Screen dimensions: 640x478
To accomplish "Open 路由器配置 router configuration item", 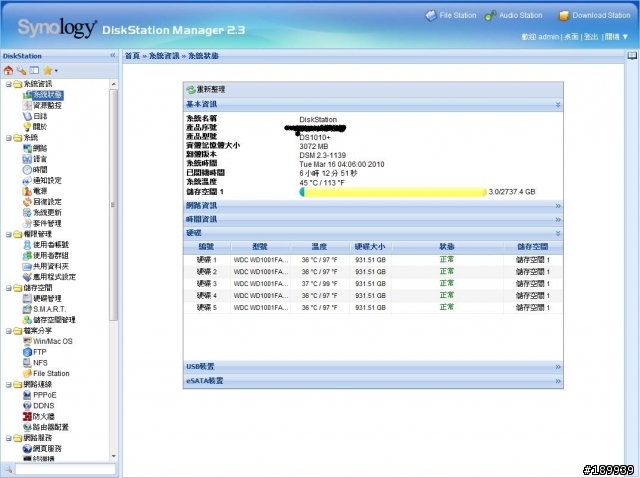I will (46, 427).
